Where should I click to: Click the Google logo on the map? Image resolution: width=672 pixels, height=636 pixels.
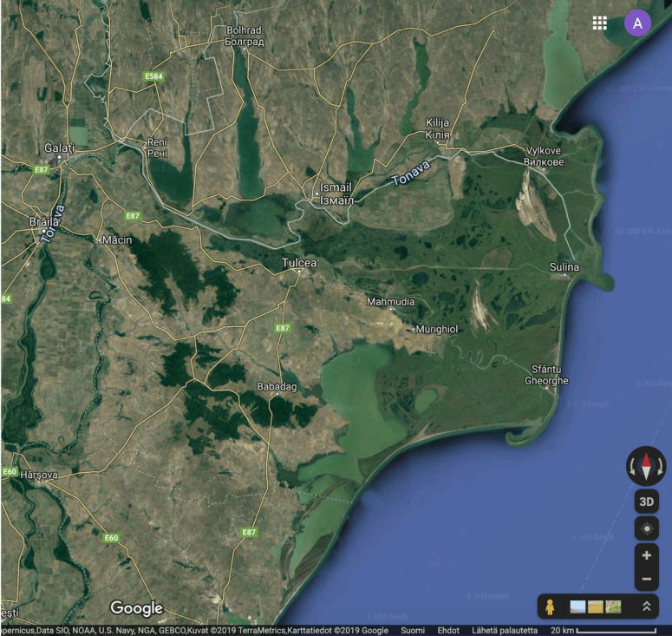pos(136,608)
